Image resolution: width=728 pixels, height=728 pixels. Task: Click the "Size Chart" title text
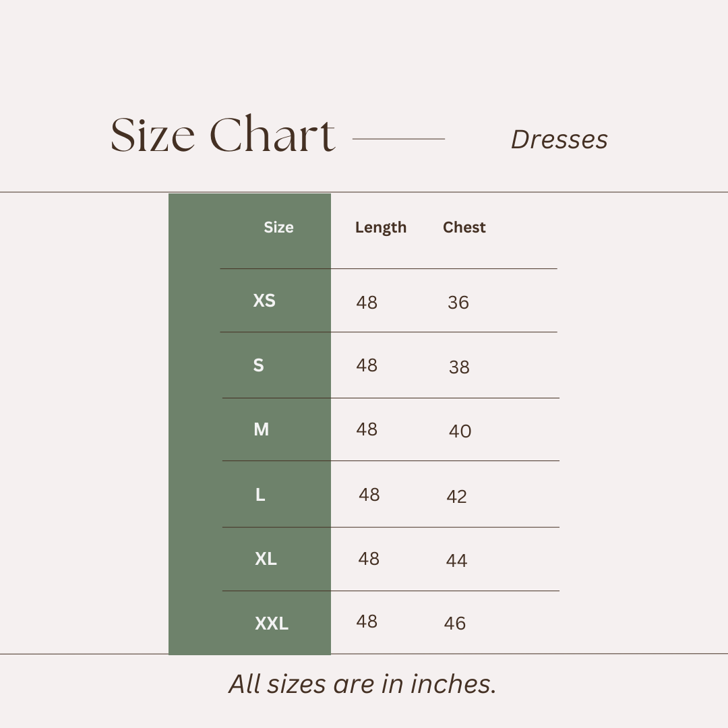[x=222, y=135]
